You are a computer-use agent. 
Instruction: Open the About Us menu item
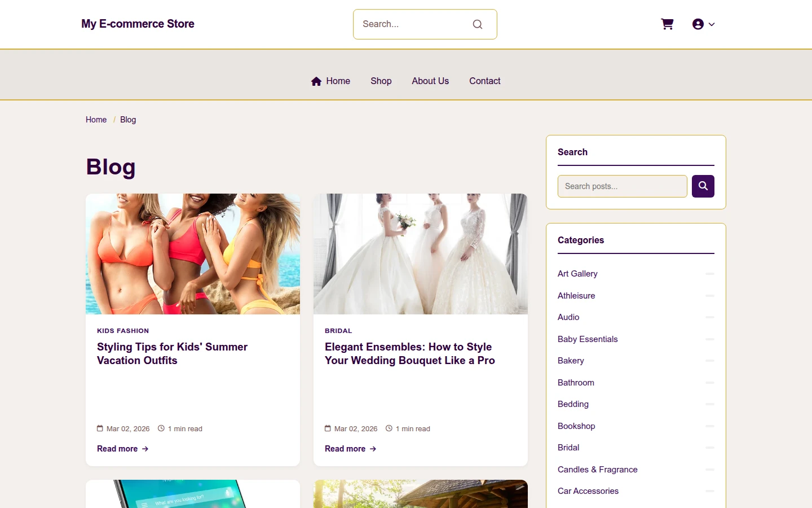[x=430, y=81]
